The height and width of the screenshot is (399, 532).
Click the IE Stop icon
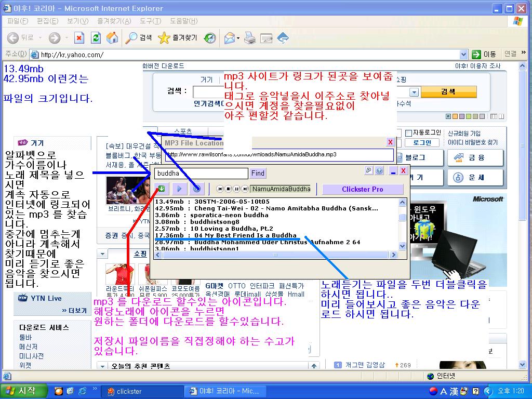pos(79,37)
